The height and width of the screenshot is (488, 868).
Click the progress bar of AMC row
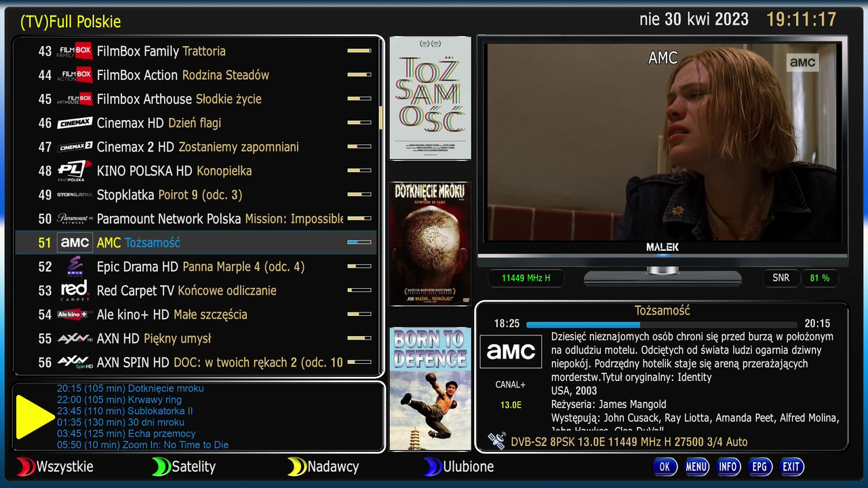coord(359,242)
